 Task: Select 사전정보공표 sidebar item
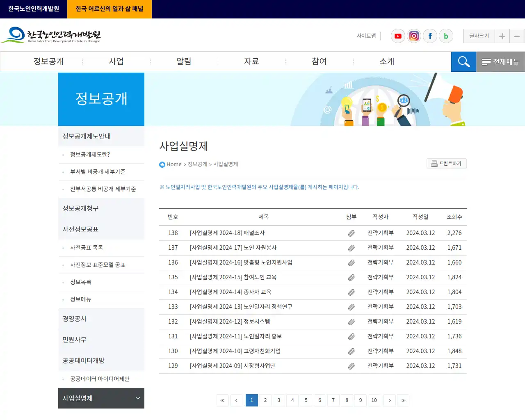tap(101, 229)
